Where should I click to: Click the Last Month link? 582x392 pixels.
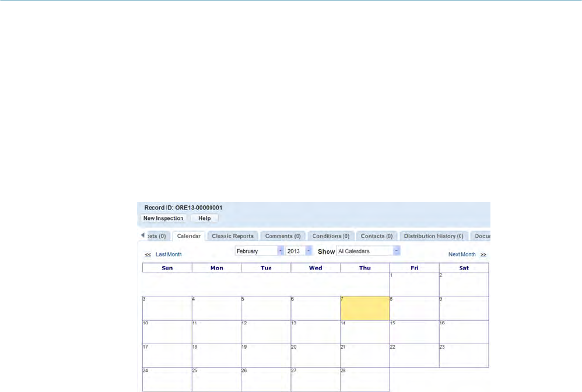pos(169,254)
